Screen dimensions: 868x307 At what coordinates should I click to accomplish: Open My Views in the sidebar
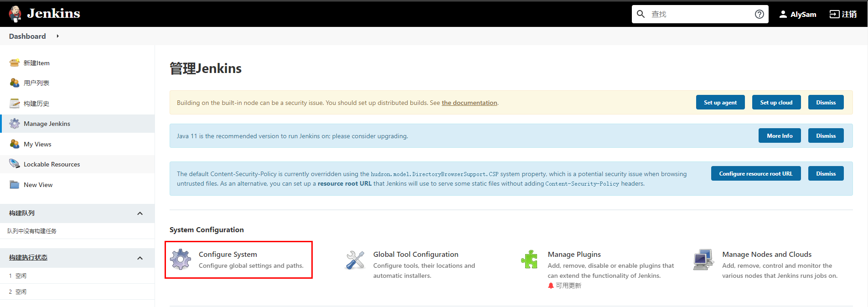[37, 144]
